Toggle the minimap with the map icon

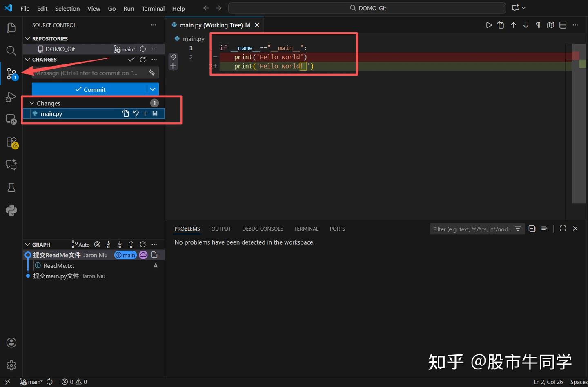(550, 25)
